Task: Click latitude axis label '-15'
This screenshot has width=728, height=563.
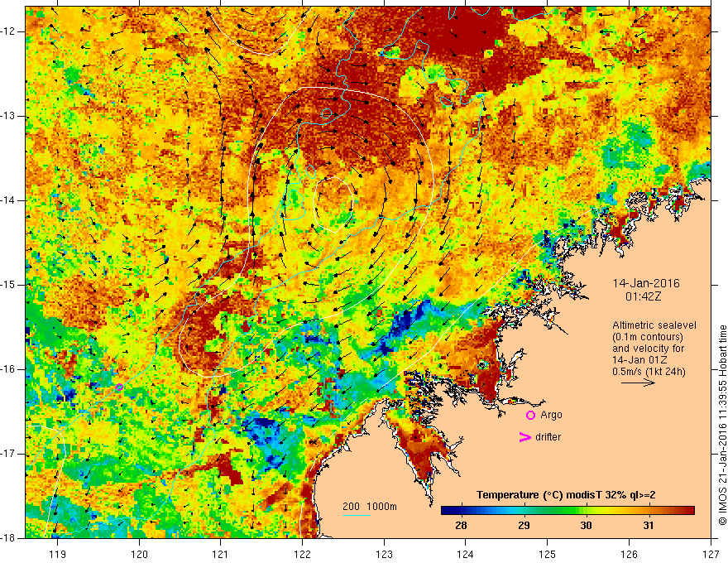Action: (x=9, y=285)
